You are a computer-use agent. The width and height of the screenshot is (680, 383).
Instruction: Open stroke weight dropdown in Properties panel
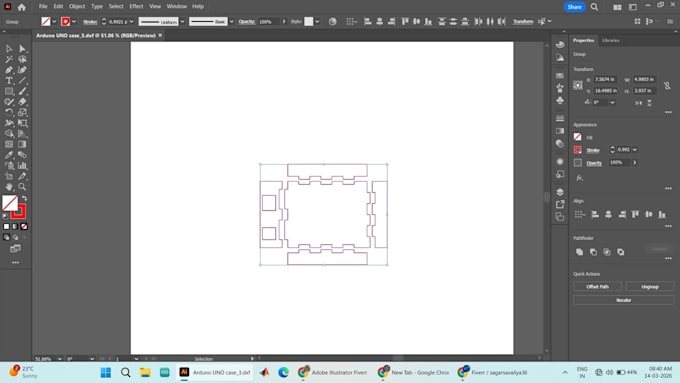coord(635,150)
